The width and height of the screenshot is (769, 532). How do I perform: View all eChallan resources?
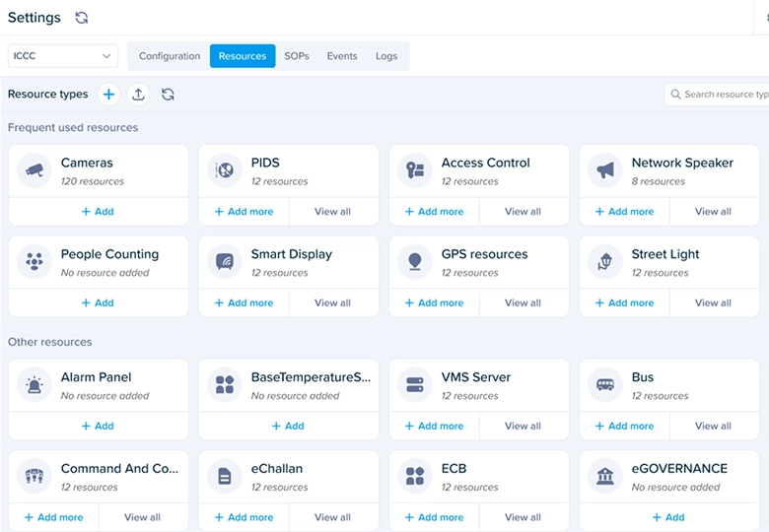click(x=333, y=517)
